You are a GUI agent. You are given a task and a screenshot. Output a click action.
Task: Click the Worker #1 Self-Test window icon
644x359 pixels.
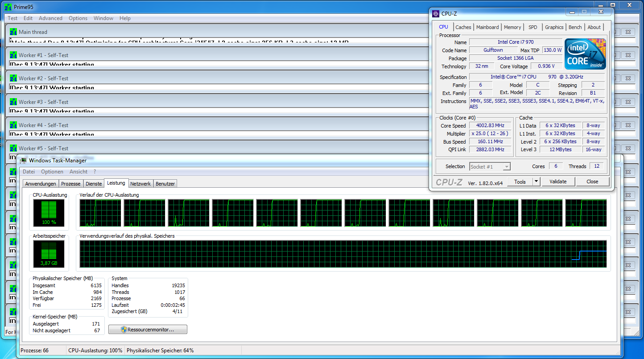(x=13, y=55)
